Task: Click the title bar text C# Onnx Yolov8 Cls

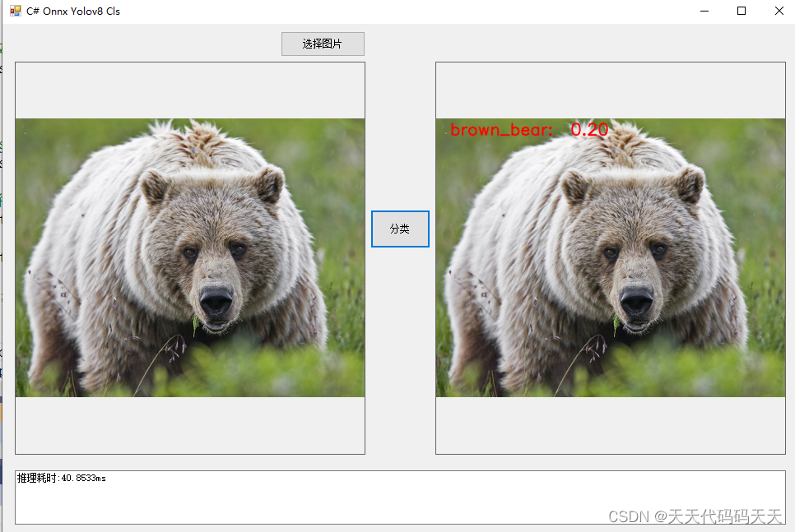Action: (x=72, y=11)
